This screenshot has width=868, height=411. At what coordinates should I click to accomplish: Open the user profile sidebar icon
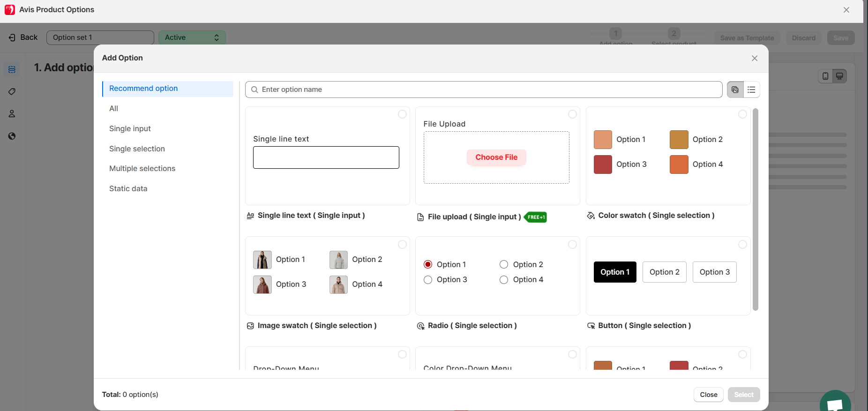point(12,114)
